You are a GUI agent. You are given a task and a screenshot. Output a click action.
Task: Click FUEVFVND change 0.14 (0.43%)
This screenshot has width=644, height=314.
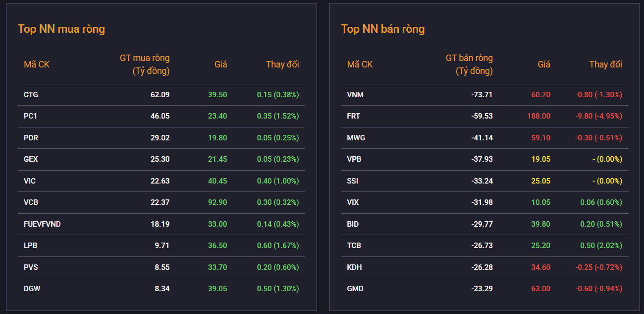(x=278, y=224)
